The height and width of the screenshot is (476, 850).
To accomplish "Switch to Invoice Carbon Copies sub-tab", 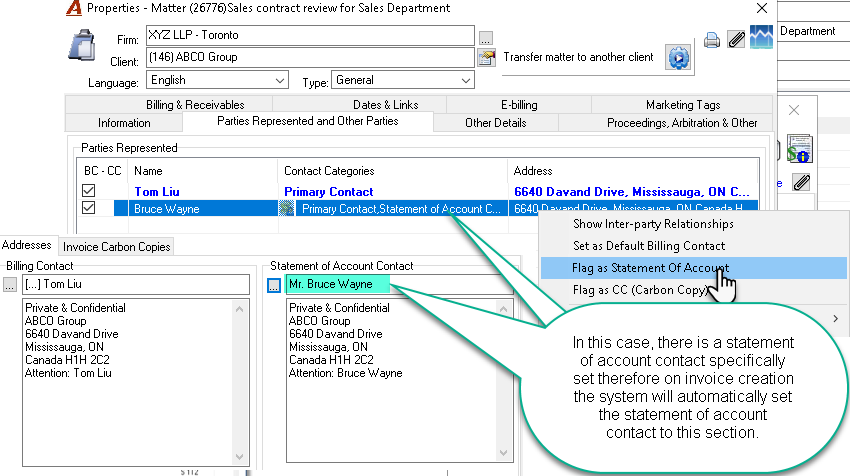I will pyautogui.click(x=117, y=247).
